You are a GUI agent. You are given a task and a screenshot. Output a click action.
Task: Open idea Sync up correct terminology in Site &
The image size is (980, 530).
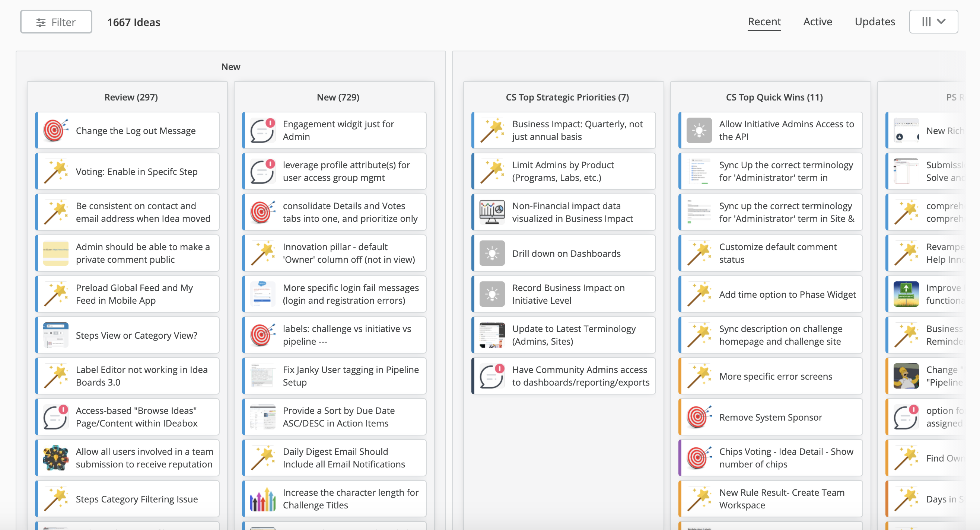point(770,212)
